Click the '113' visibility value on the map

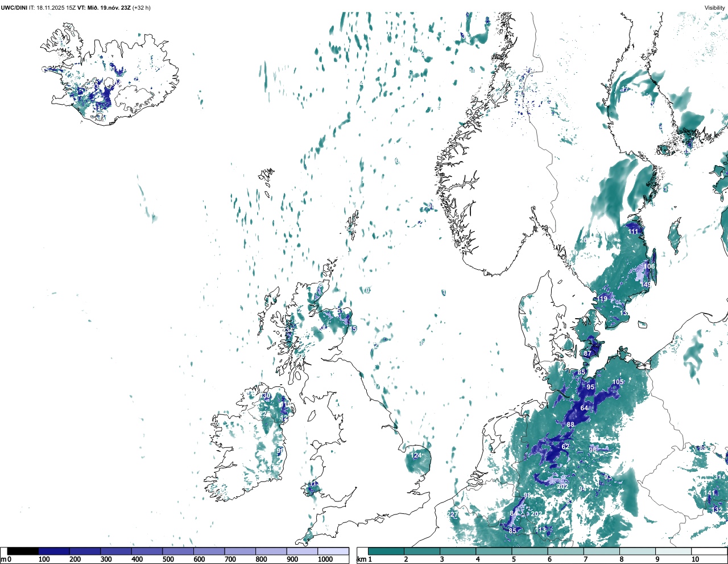(x=540, y=530)
